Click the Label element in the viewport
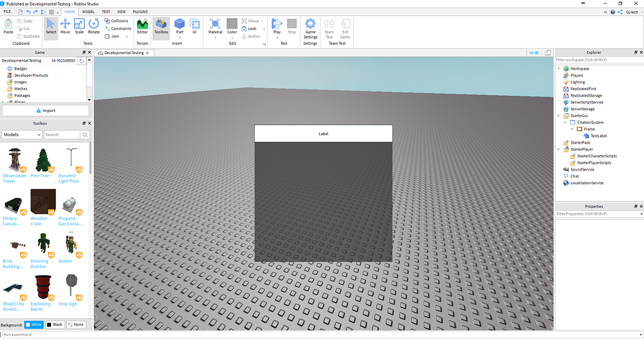644x349 pixels. pos(323,134)
